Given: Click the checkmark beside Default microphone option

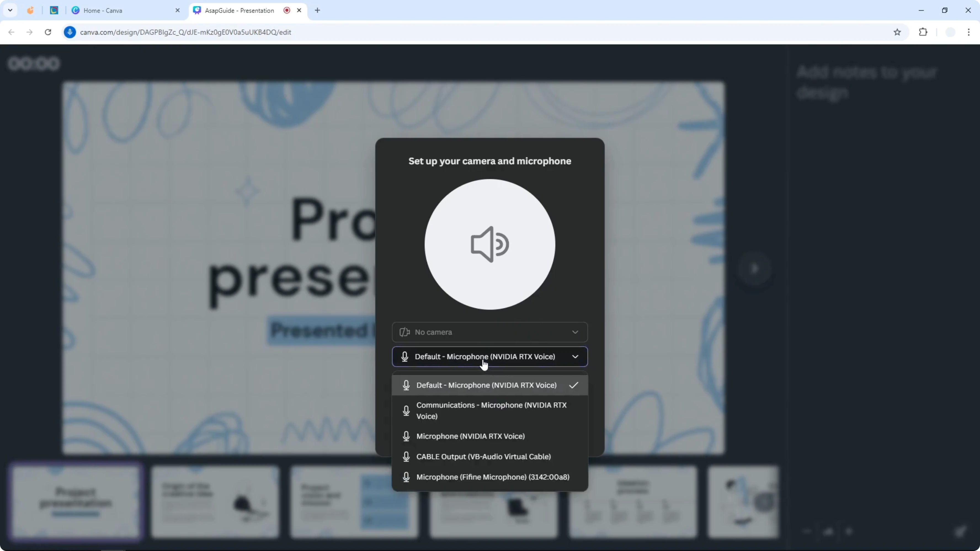Looking at the screenshot, I should [574, 385].
